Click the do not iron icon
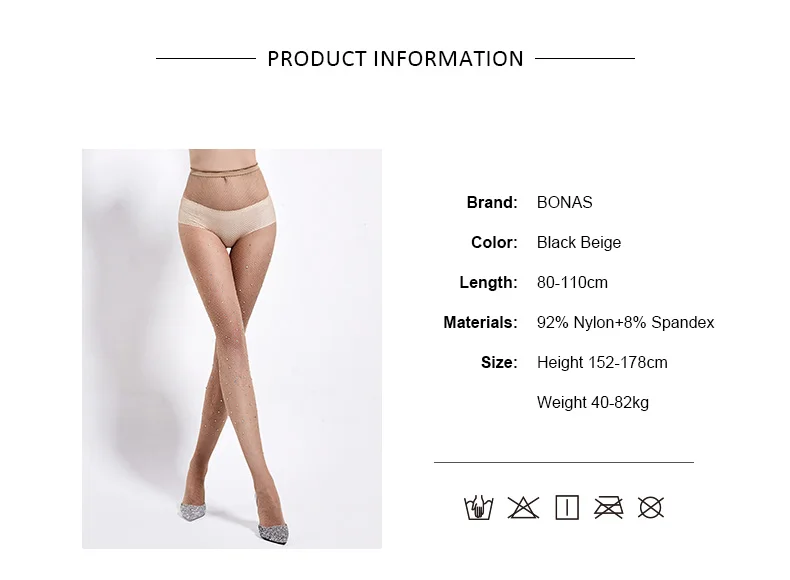Screen dimensions: 790x580 point(608,507)
